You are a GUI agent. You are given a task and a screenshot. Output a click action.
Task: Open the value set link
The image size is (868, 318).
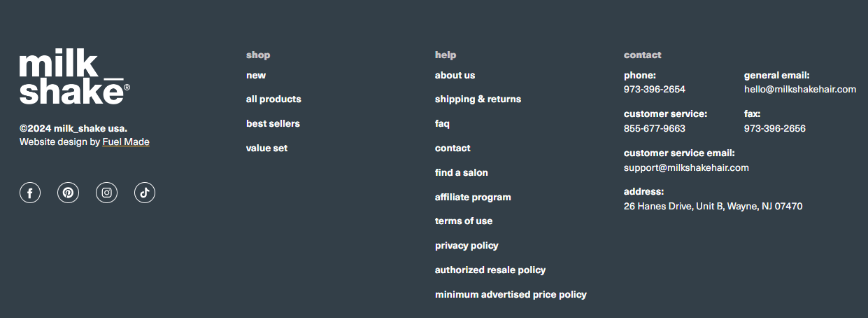click(266, 148)
